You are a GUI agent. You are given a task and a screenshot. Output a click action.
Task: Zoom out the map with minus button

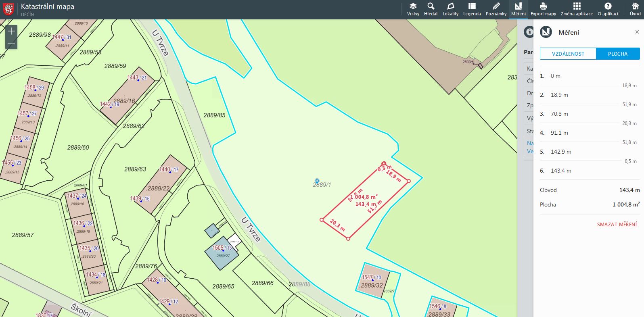(x=11, y=43)
